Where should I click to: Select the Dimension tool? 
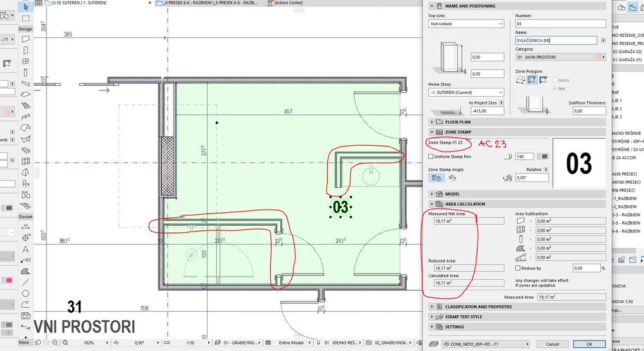pos(26,227)
